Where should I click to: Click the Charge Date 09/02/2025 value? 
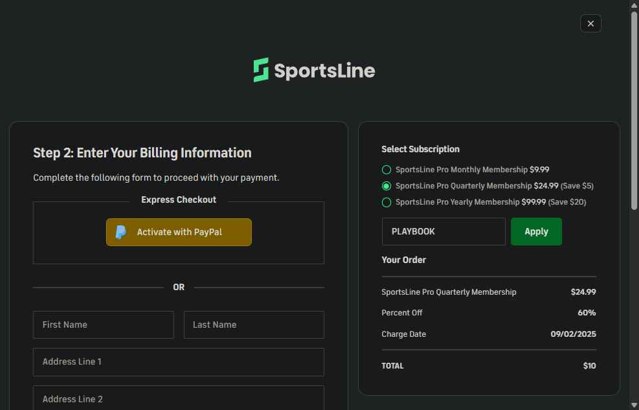573,334
